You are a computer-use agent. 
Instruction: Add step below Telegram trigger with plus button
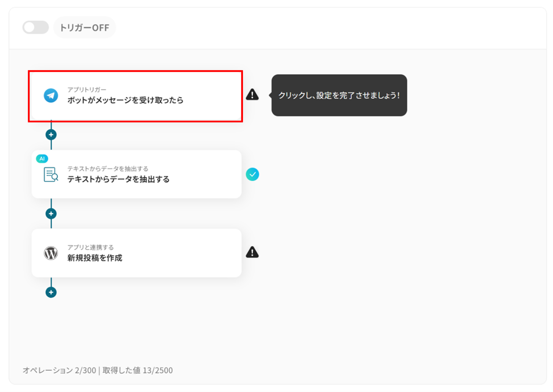51,135
